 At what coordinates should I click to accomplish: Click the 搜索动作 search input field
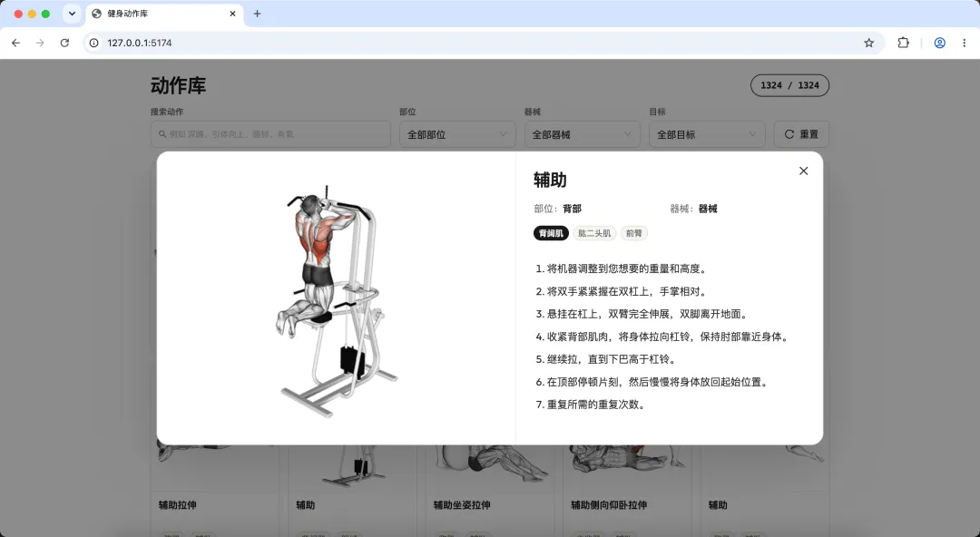270,134
